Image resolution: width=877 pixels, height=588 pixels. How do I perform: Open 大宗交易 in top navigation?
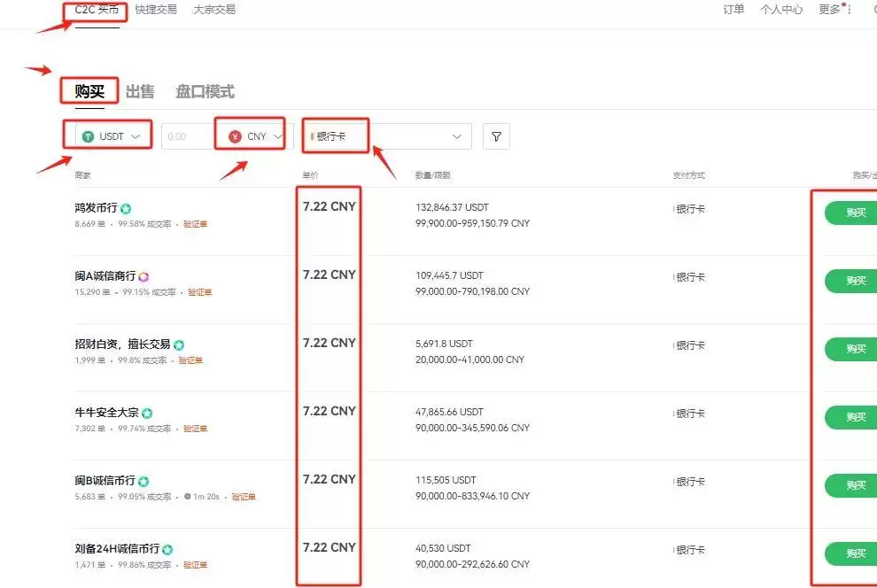pos(214,10)
